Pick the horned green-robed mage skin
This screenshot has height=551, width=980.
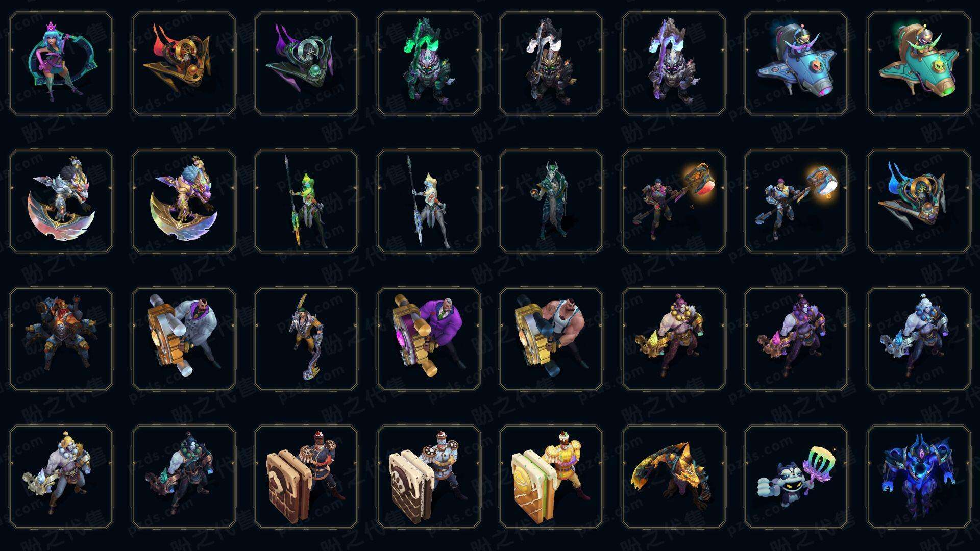(551, 201)
